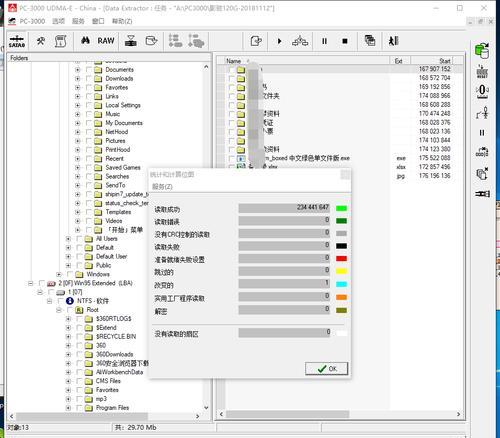This screenshot has height=438, width=500.
Task: Click the hourglass-over-drive toolbar icon
Action: point(131,41)
